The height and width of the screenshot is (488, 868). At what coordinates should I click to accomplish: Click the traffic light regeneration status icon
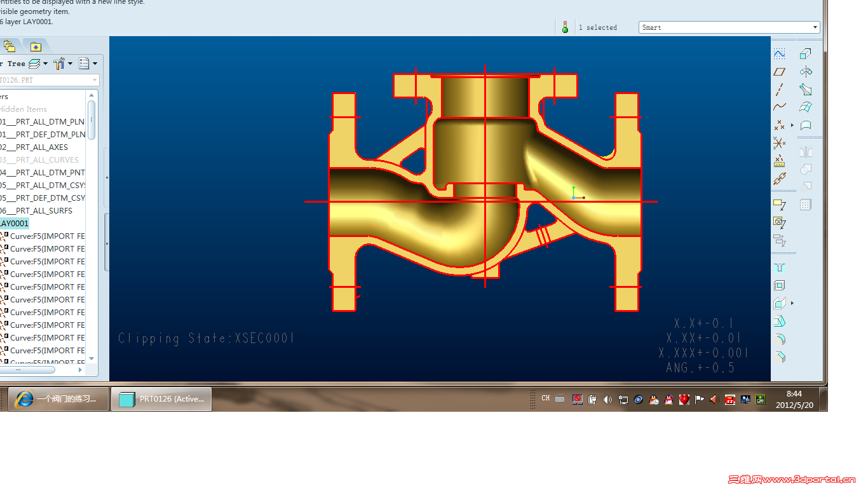pos(565,27)
